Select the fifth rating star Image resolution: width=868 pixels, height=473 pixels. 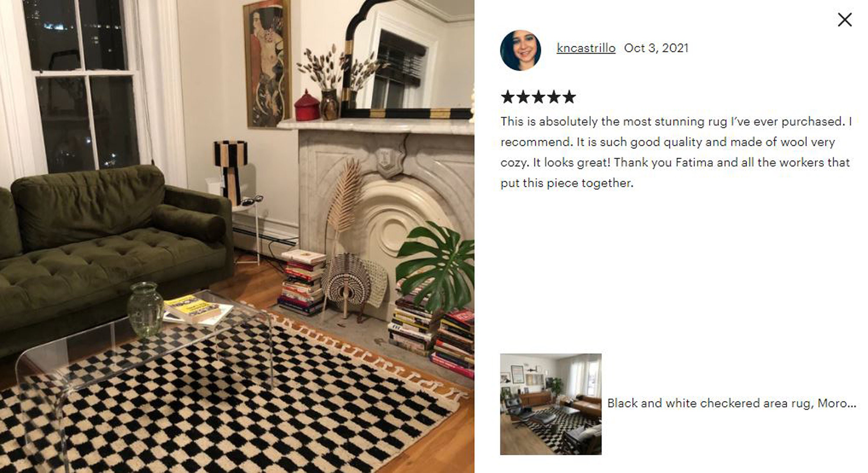coord(569,97)
